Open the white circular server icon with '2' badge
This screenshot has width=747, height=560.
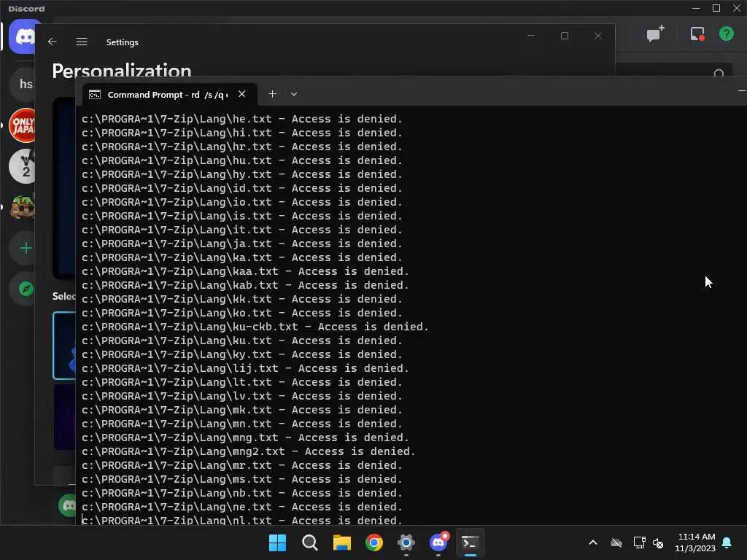(x=23, y=166)
